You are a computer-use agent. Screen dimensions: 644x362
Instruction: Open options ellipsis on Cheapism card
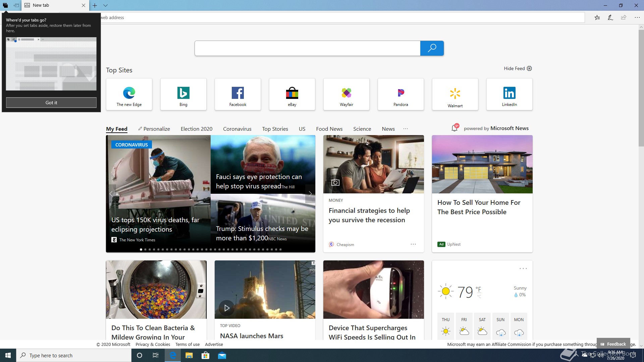413,244
